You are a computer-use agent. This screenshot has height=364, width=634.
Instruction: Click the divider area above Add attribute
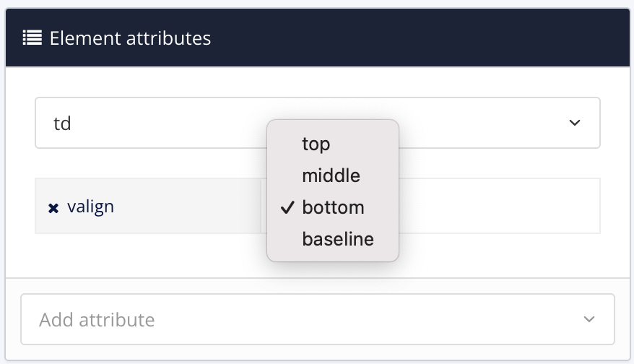pyautogui.click(x=318, y=278)
